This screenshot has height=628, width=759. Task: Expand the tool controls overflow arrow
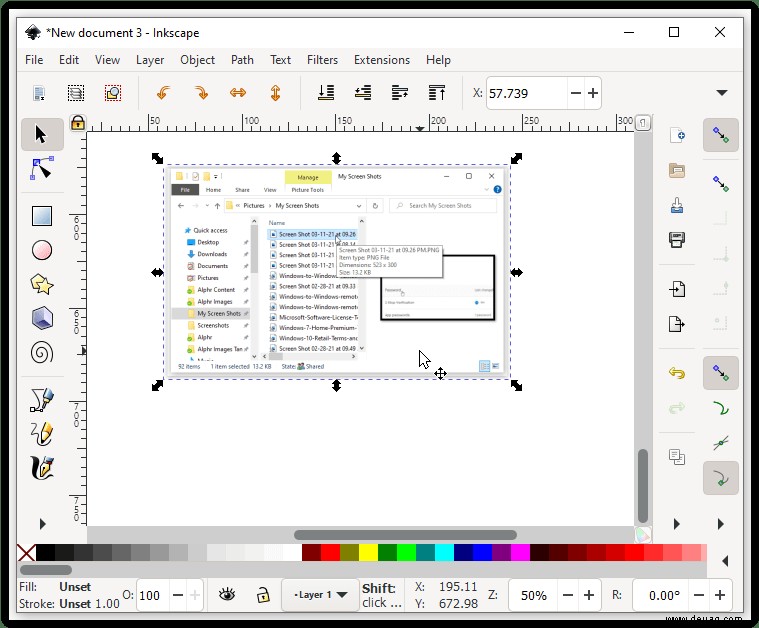(722, 93)
